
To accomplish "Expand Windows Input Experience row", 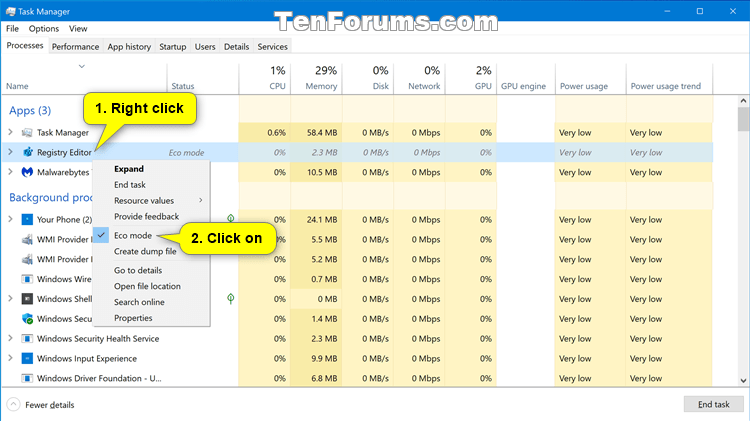I will pyautogui.click(x=10, y=358).
